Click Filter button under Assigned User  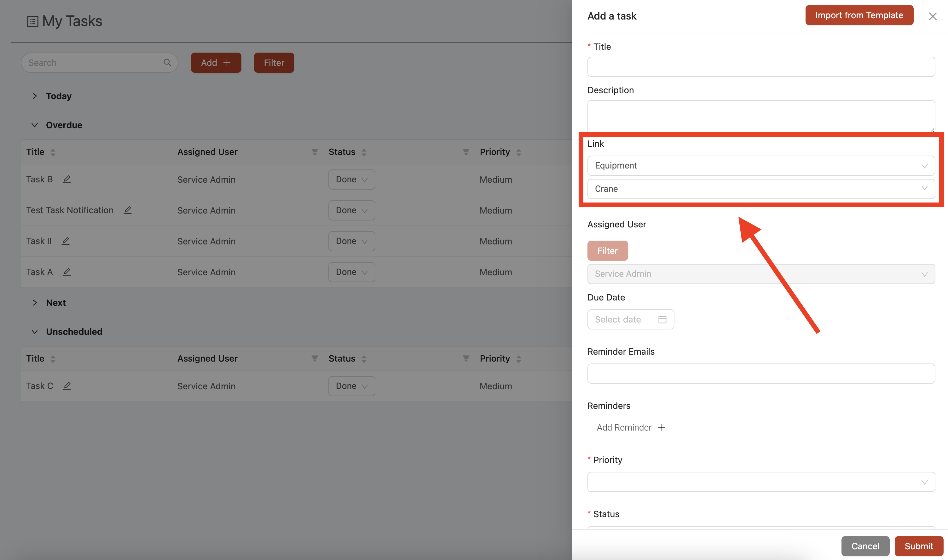coord(607,251)
